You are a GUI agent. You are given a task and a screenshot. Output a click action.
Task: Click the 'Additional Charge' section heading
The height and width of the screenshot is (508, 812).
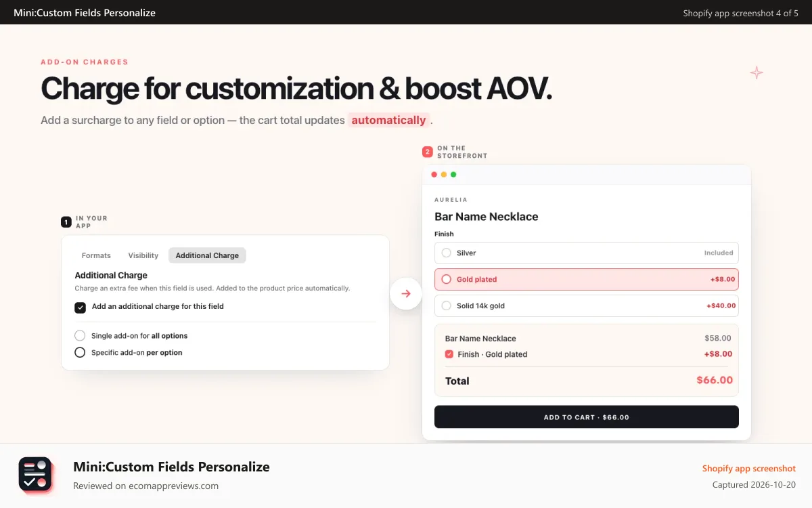(111, 276)
